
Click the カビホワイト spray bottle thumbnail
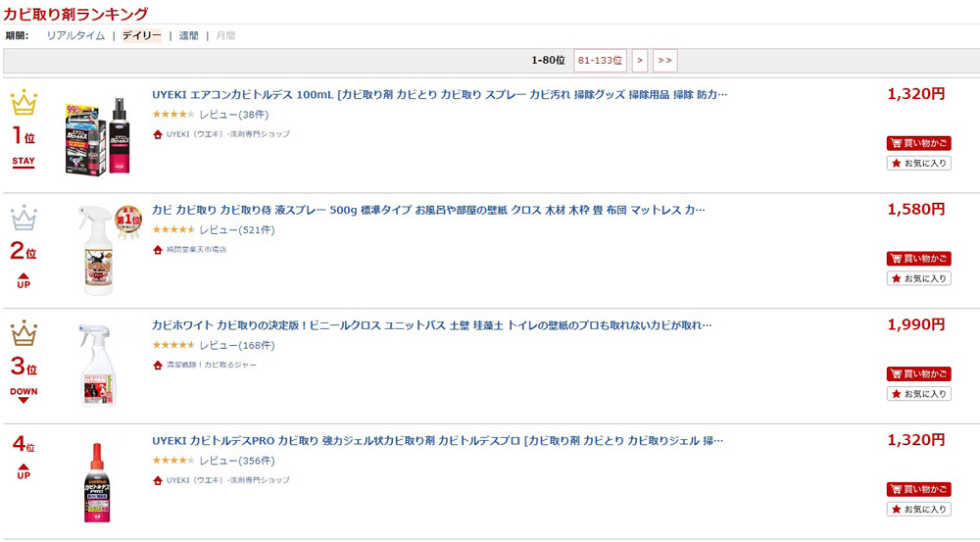tap(98, 367)
